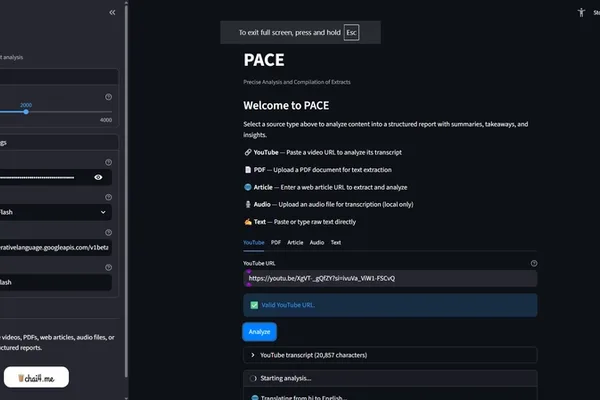The image size is (600, 400).
Task: Expand the Starting analysis status box
Action: 390,378
